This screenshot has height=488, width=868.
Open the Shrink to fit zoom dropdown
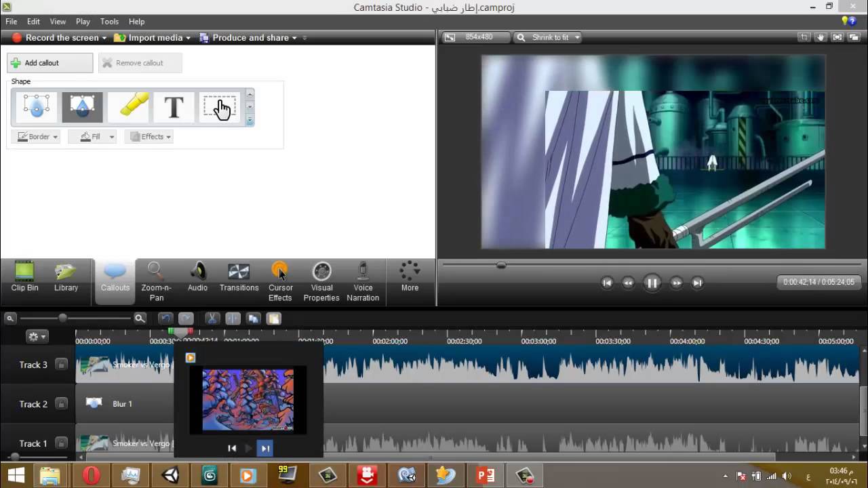point(549,37)
